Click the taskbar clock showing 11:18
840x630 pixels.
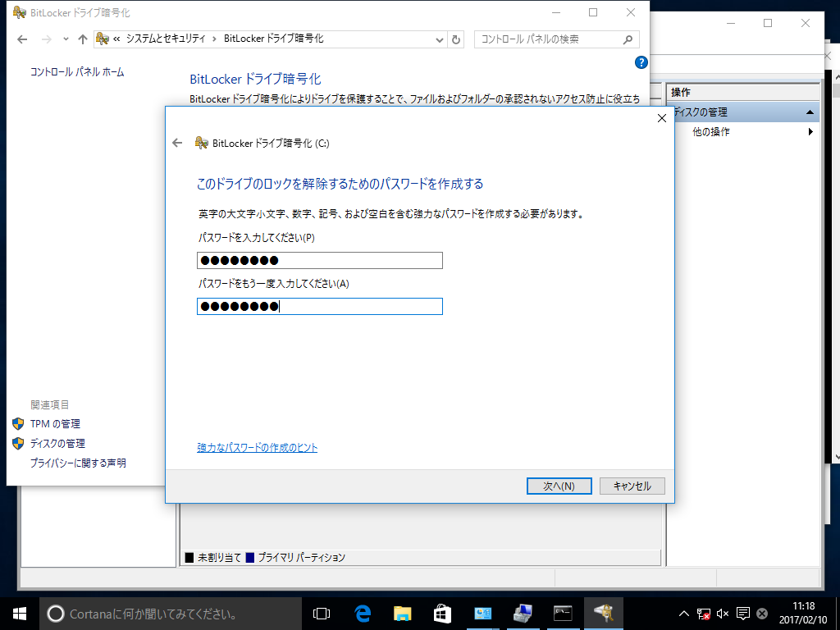[x=803, y=613]
